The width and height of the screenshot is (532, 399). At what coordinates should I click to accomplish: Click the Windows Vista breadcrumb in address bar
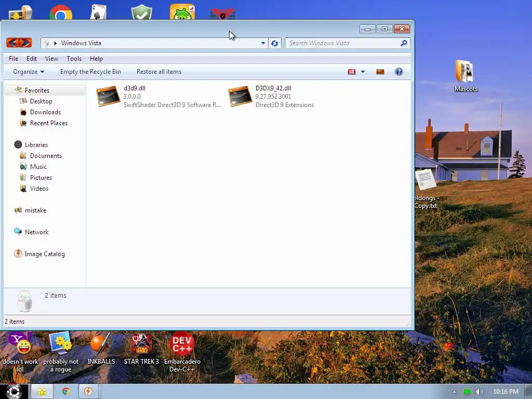click(81, 43)
